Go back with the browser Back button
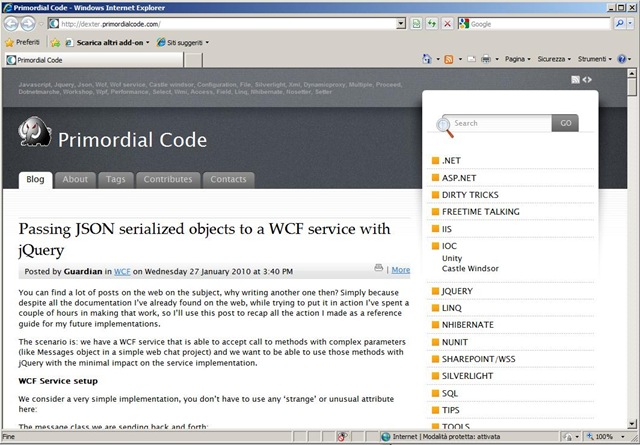 [11, 24]
